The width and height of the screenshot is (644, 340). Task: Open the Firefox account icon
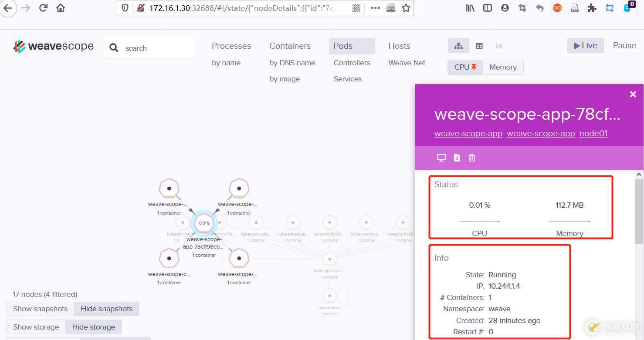tap(505, 8)
